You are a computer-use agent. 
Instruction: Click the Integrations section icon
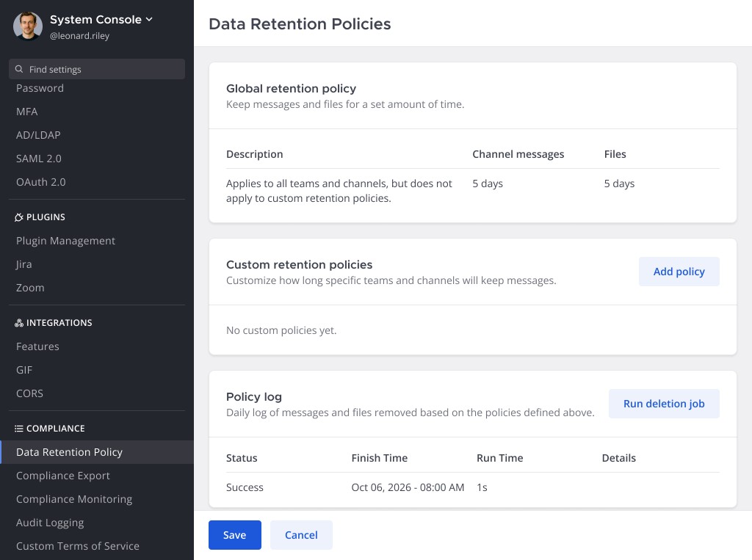18,323
